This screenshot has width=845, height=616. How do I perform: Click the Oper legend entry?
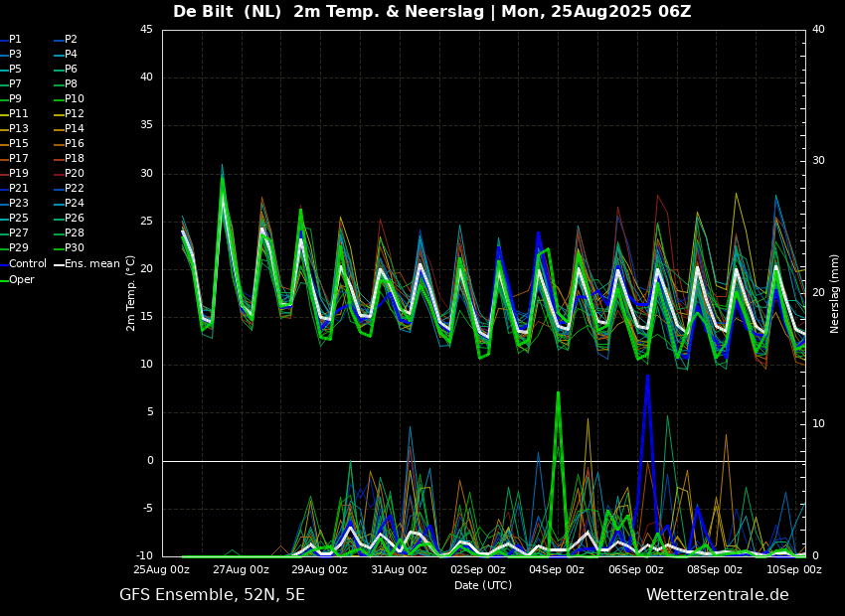click(x=22, y=279)
